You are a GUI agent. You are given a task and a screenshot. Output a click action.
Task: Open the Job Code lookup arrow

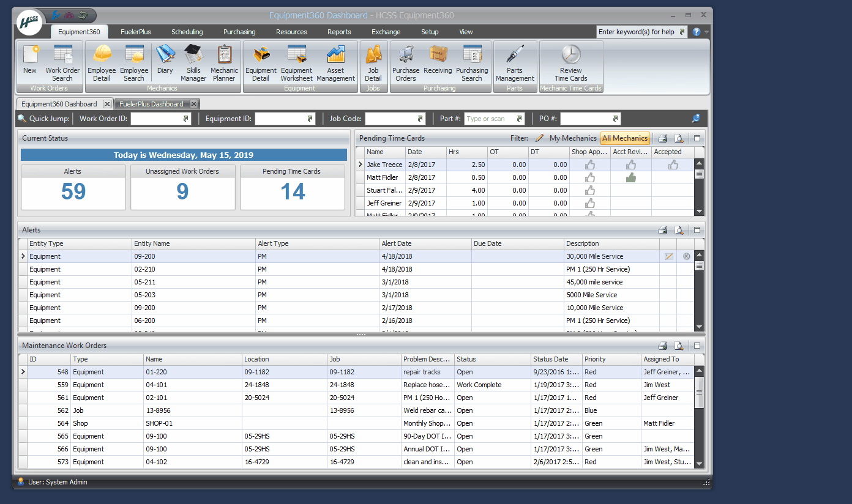pyautogui.click(x=420, y=119)
